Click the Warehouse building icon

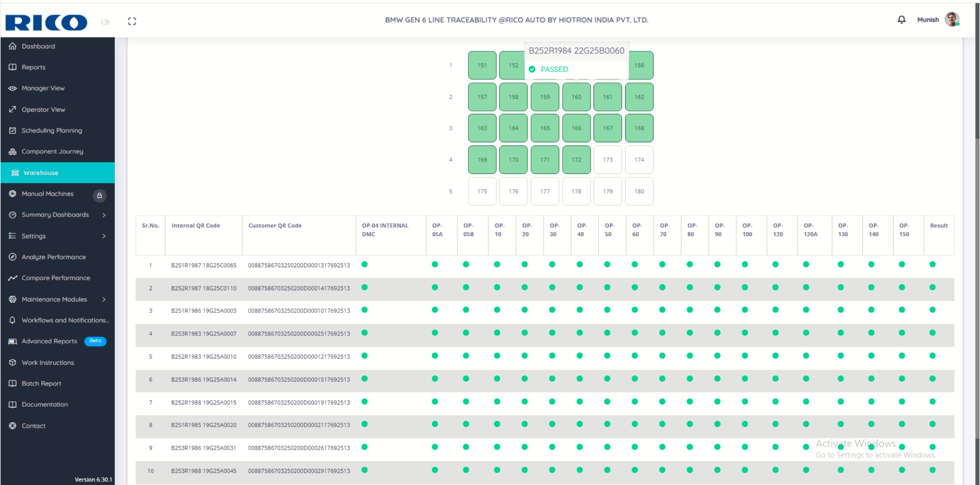tap(15, 173)
